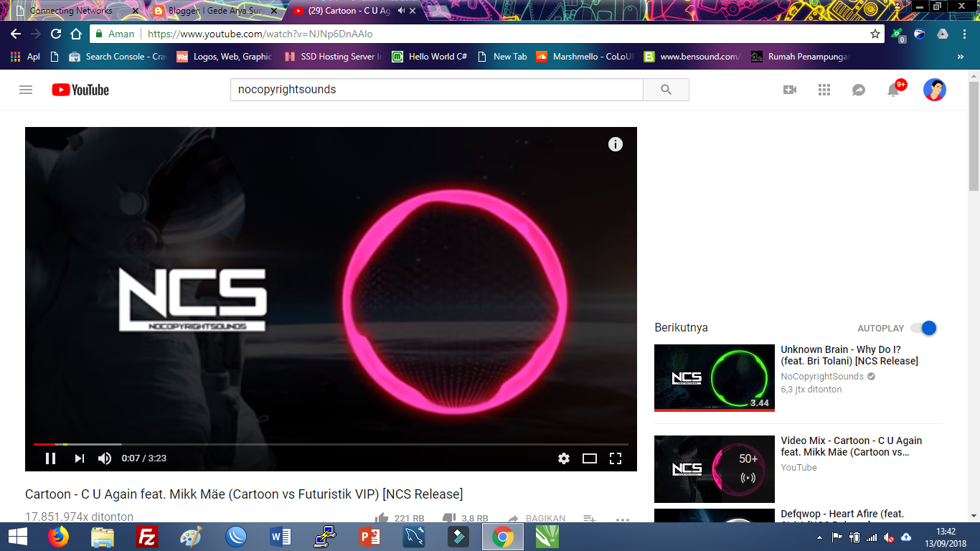Open the New Tab bookmark
The image size is (980, 551).
pyautogui.click(x=502, y=57)
